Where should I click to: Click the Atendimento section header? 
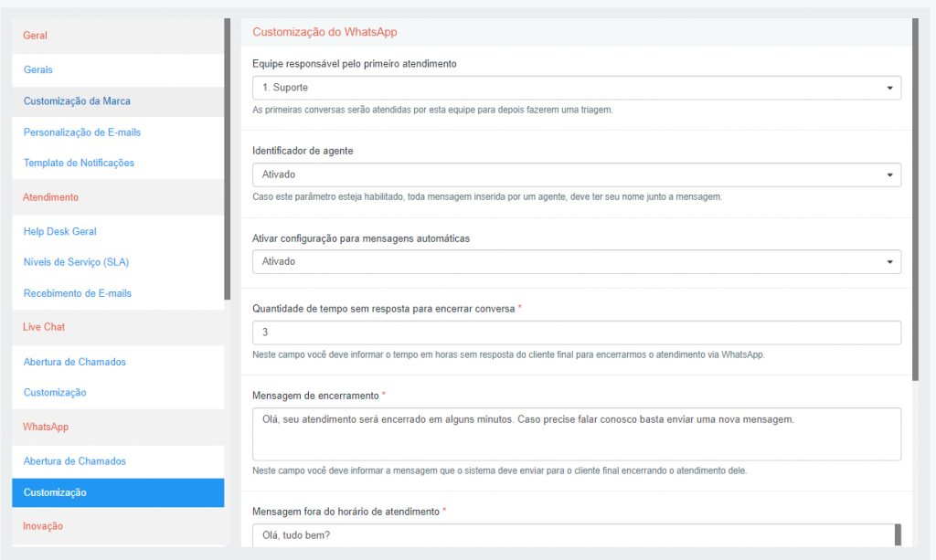click(50, 196)
